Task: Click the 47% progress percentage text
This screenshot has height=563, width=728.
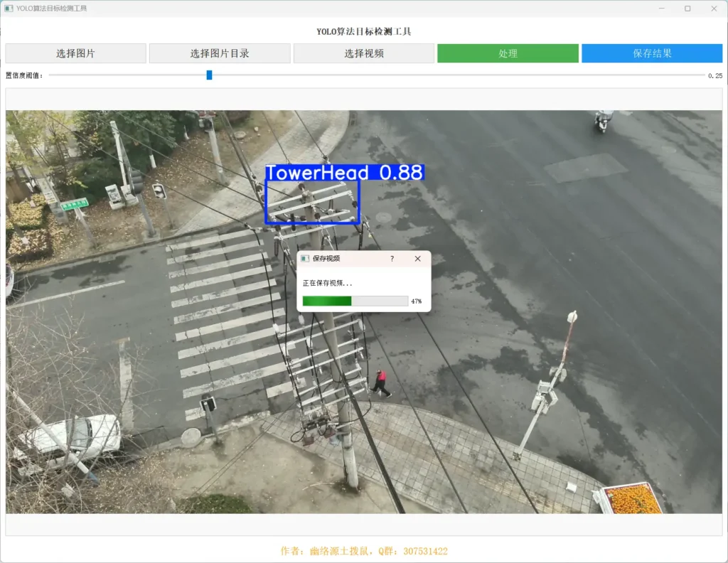Action: (416, 302)
